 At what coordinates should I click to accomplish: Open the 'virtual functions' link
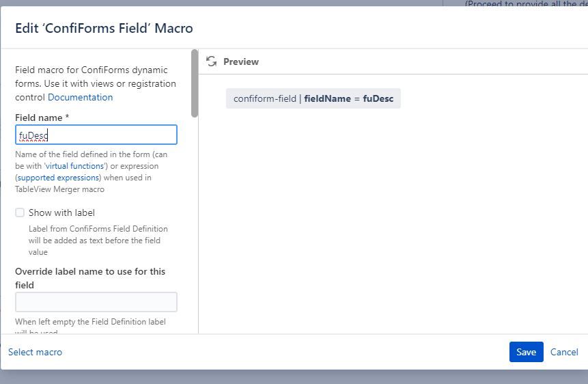pyautogui.click(x=74, y=166)
